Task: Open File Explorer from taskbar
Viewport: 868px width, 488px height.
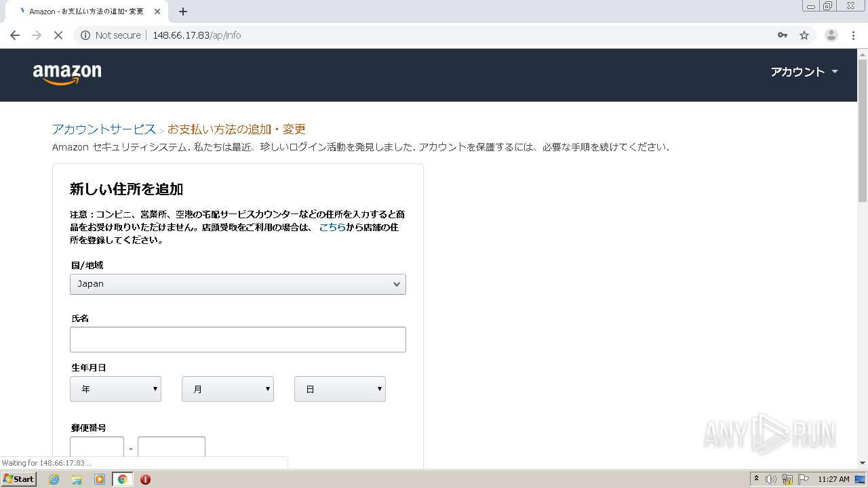Action: tap(77, 479)
